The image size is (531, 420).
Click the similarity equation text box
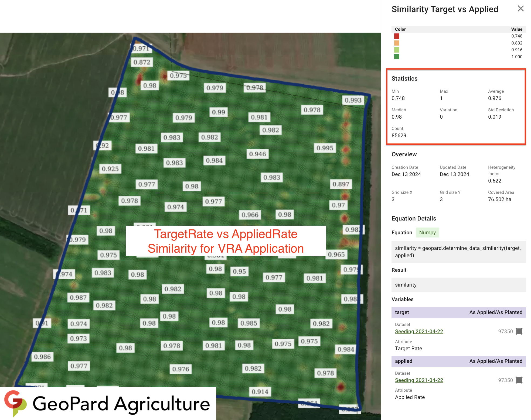[x=458, y=252]
